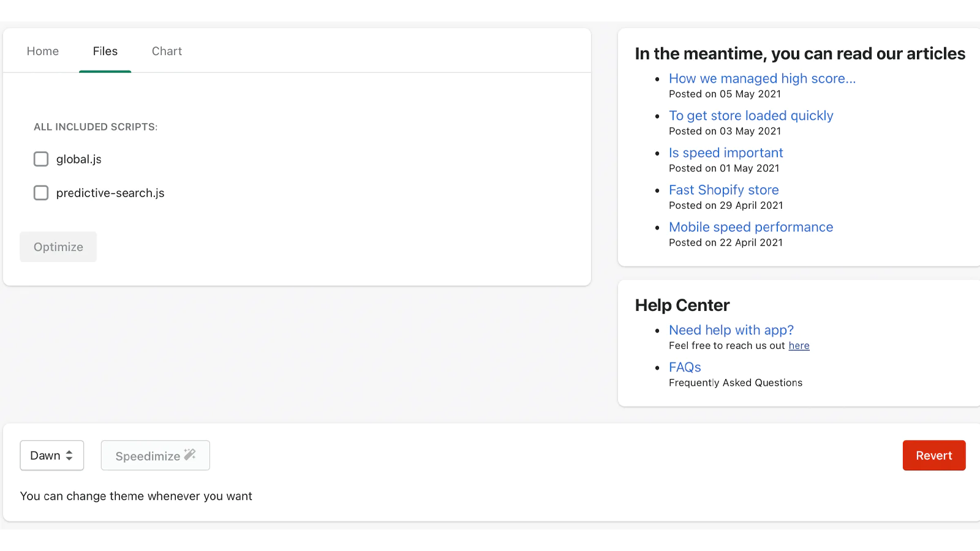Image resolution: width=980 pixels, height=551 pixels.
Task: Click the Speedimize button
Action: click(x=156, y=455)
